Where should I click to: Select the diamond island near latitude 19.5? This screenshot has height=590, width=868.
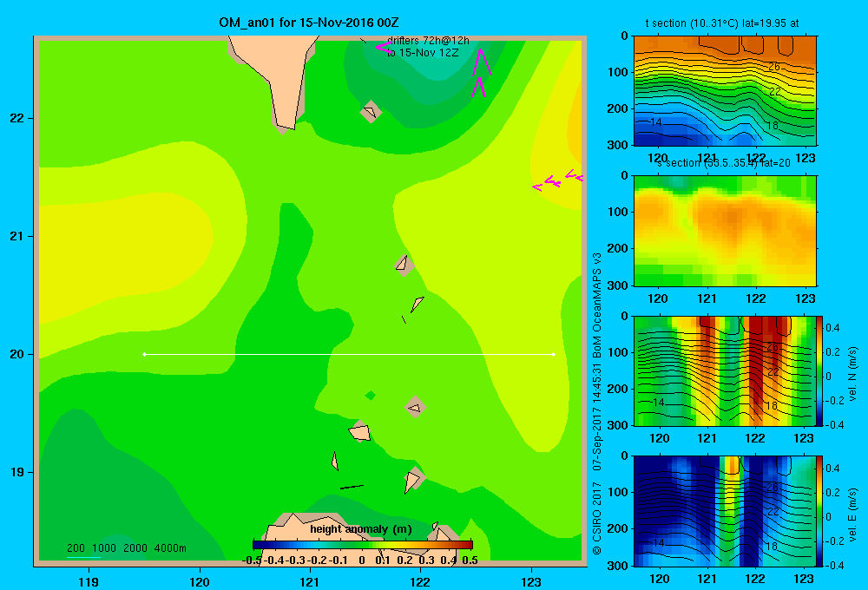[415, 407]
